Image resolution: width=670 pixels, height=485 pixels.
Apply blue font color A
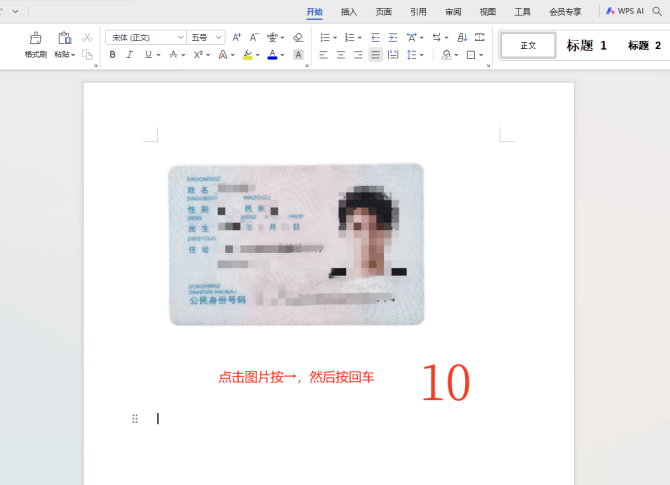pos(272,55)
